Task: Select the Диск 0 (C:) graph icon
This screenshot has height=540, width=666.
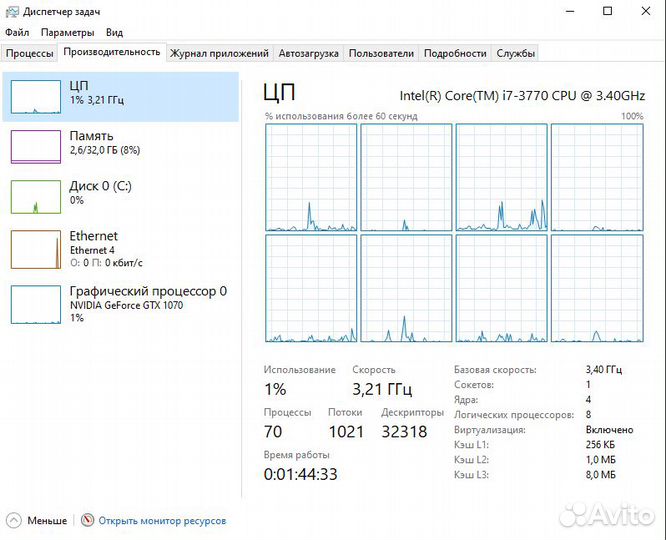Action: 36,197
